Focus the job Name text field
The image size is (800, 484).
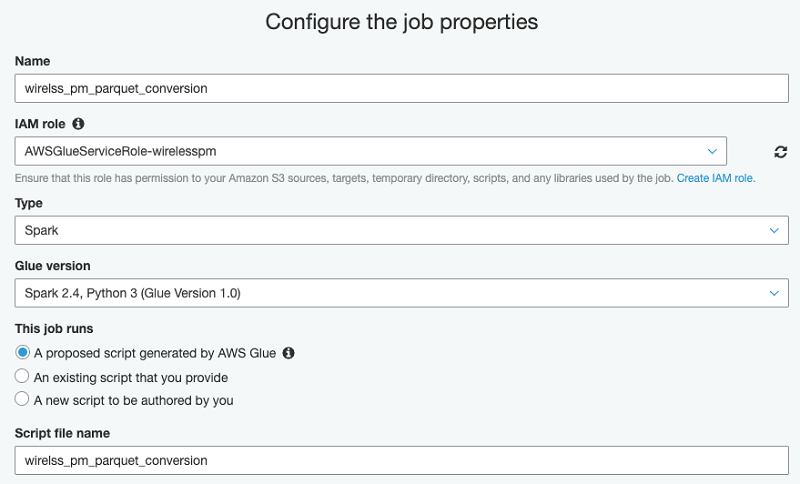(x=400, y=88)
